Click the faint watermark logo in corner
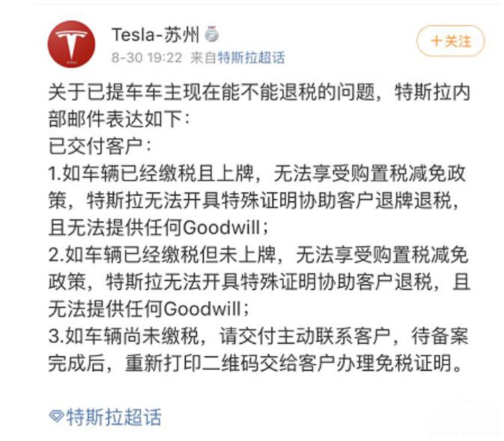 coord(466,417)
